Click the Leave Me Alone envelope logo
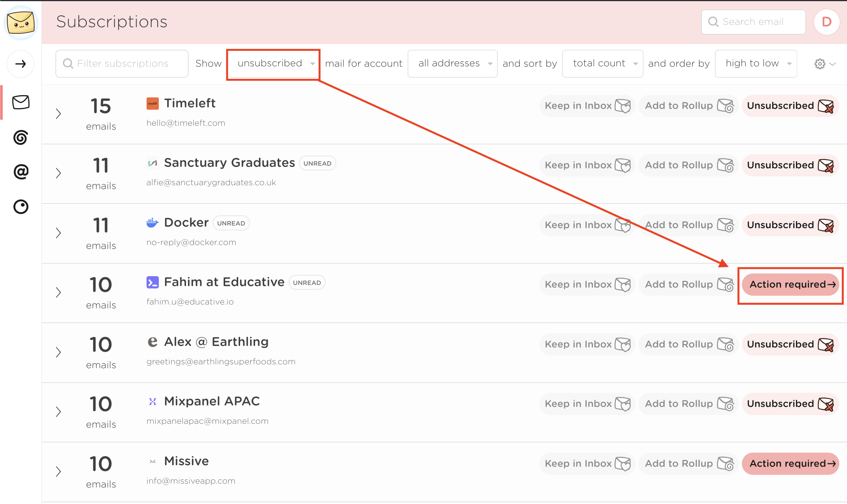This screenshot has height=504, width=847. (x=21, y=23)
